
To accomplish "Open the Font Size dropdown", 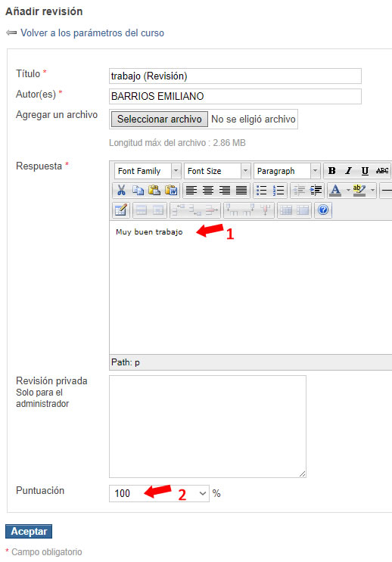I will click(x=217, y=171).
